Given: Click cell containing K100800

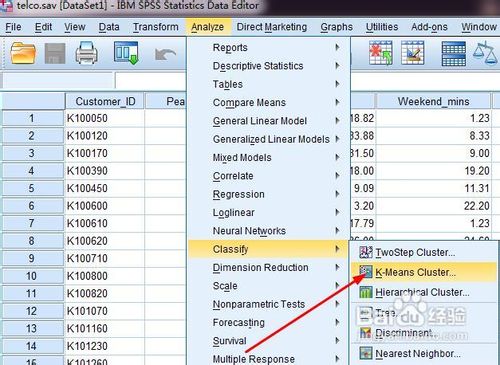Looking at the screenshot, I should click(105, 276).
